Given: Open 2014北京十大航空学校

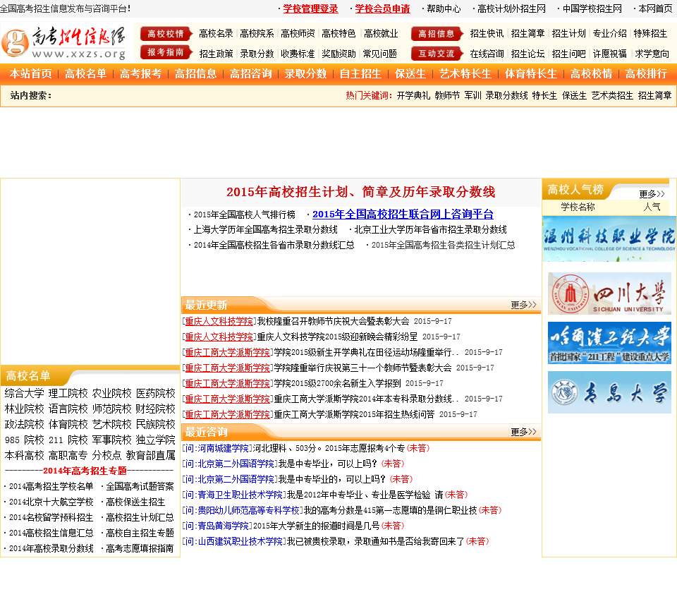Looking at the screenshot, I should pyautogui.click(x=51, y=502).
